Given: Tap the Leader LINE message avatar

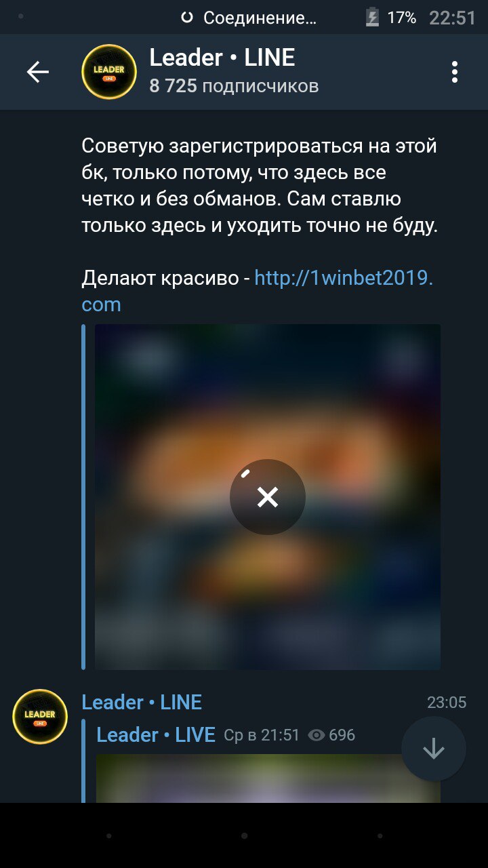Looking at the screenshot, I should [40, 717].
